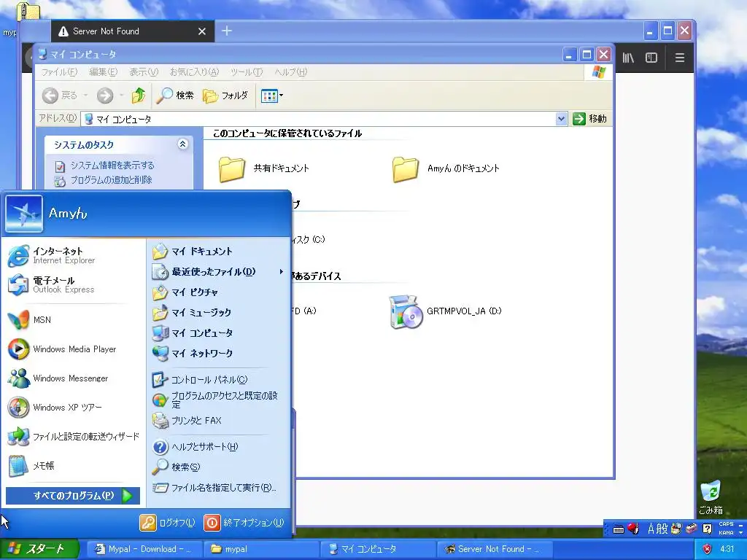The image size is (747, 560).
Task: Open the forward history dropdown arrow
Action: [122, 96]
